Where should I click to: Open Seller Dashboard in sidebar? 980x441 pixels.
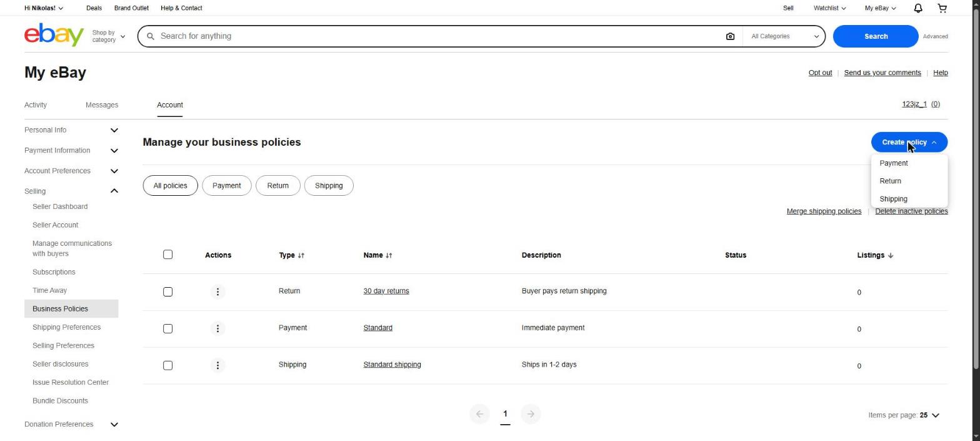click(60, 207)
